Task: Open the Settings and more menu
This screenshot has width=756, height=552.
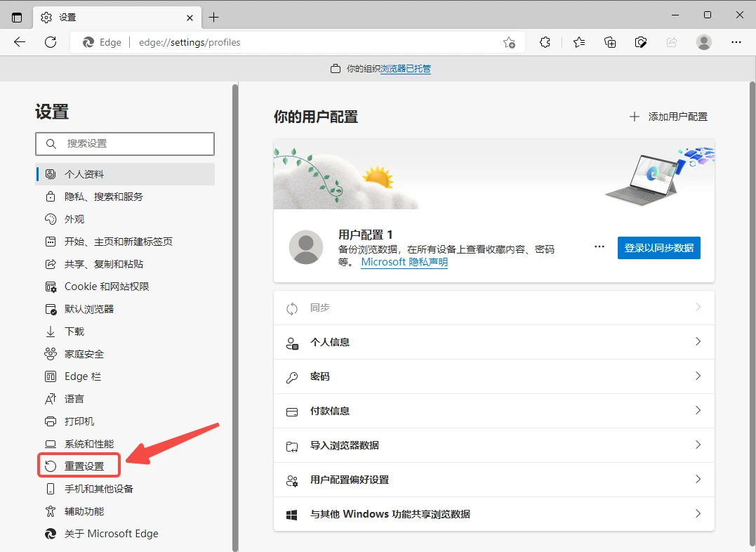Action: tap(736, 42)
